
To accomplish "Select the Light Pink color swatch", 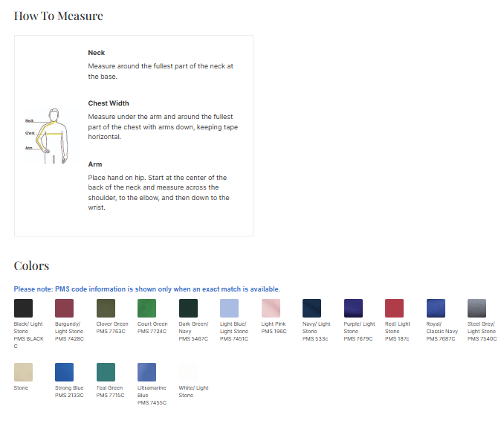I will (x=271, y=309).
